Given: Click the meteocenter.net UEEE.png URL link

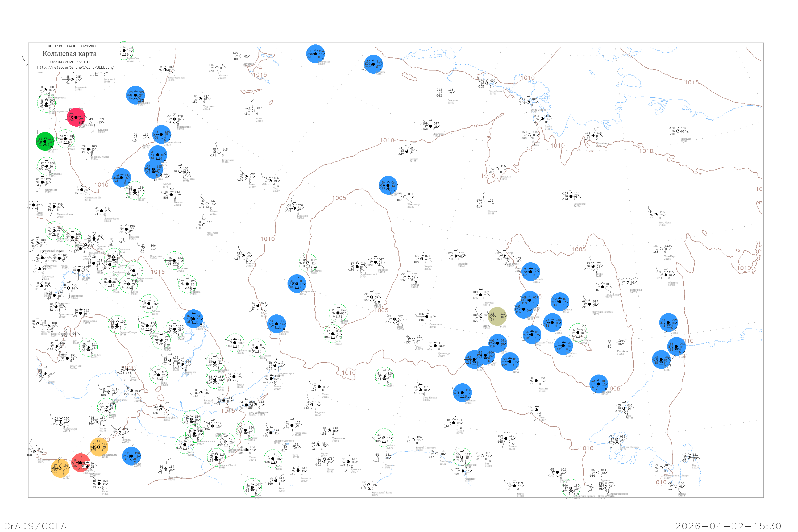Looking at the screenshot, I should click(75, 68).
